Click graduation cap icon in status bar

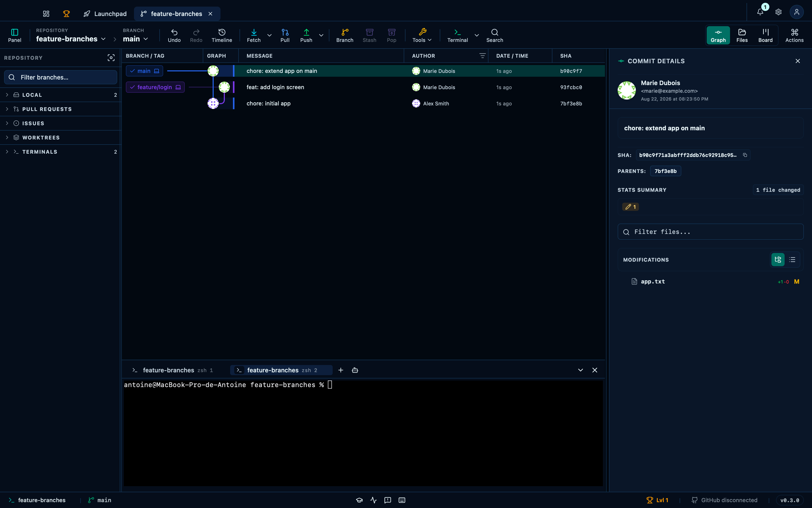359,500
